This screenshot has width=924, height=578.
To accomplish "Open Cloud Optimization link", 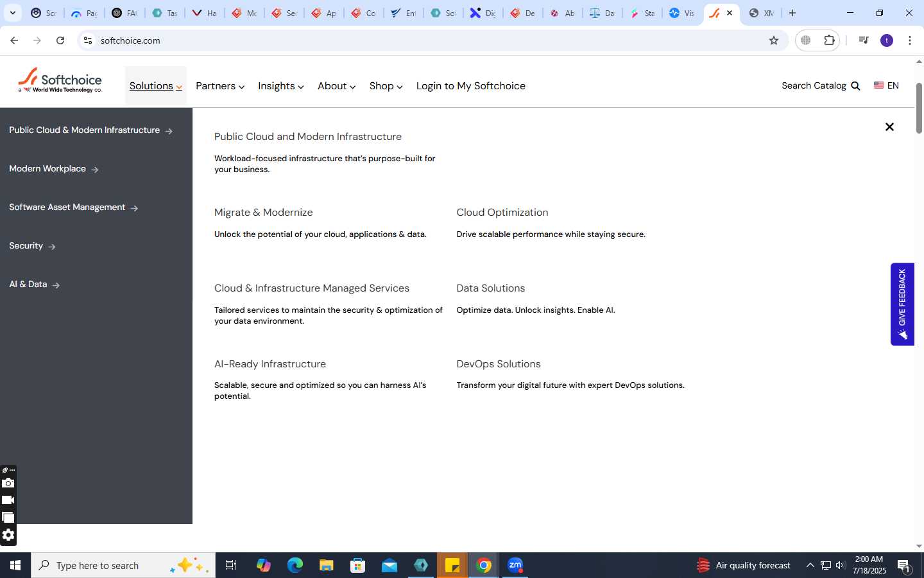I will [502, 213].
